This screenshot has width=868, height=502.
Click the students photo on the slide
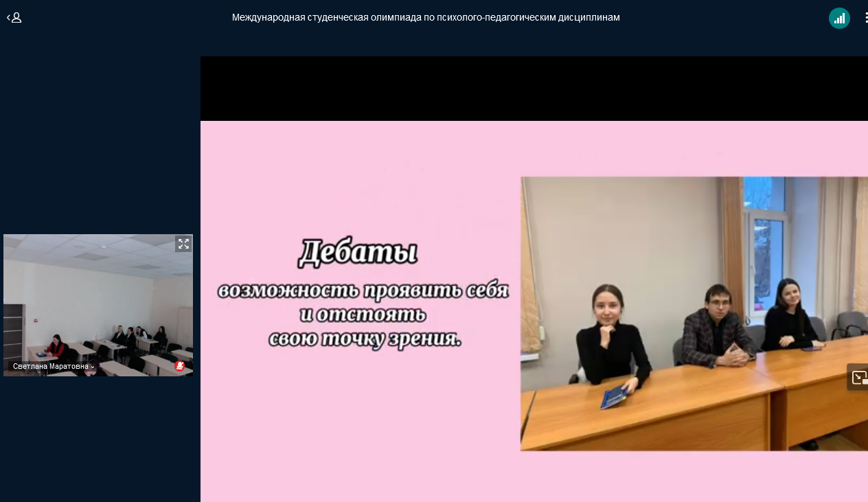click(x=694, y=313)
